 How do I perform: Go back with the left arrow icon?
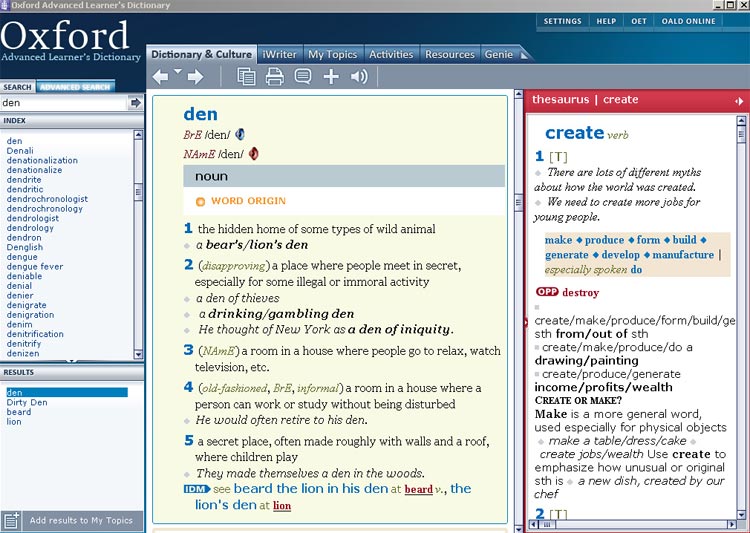pyautogui.click(x=160, y=77)
